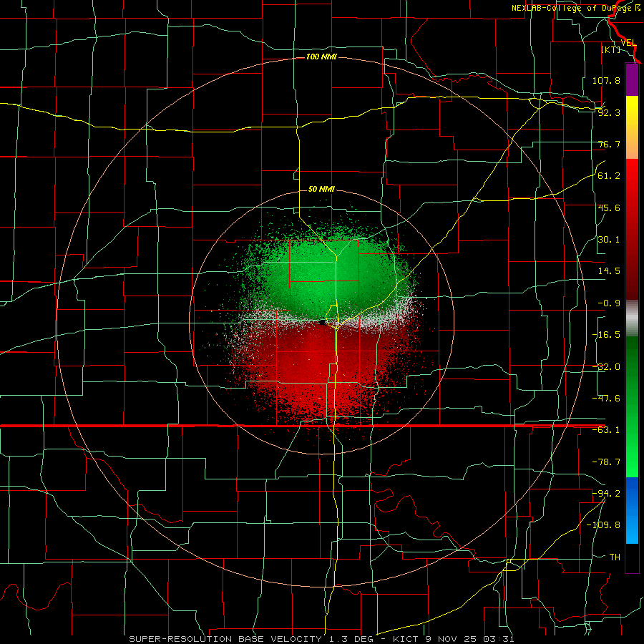
Task: Pick the dark TH segment of the color bar
Action: pos(632,557)
